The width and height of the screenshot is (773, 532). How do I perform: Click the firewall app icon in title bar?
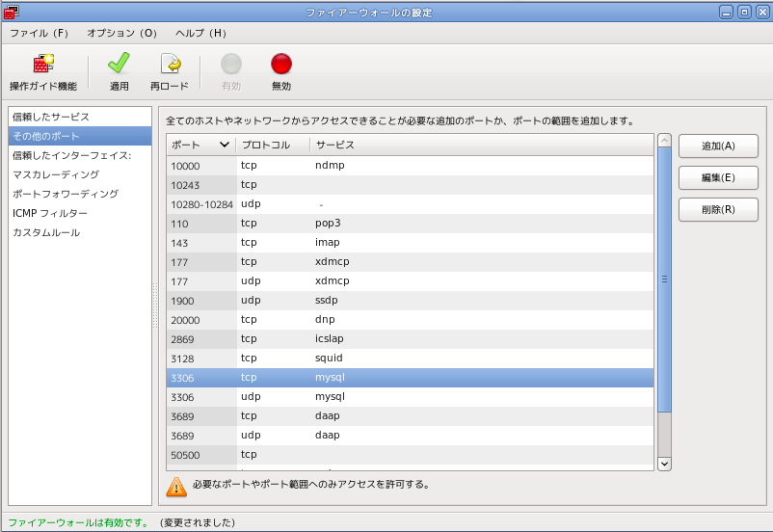pyautogui.click(x=12, y=12)
